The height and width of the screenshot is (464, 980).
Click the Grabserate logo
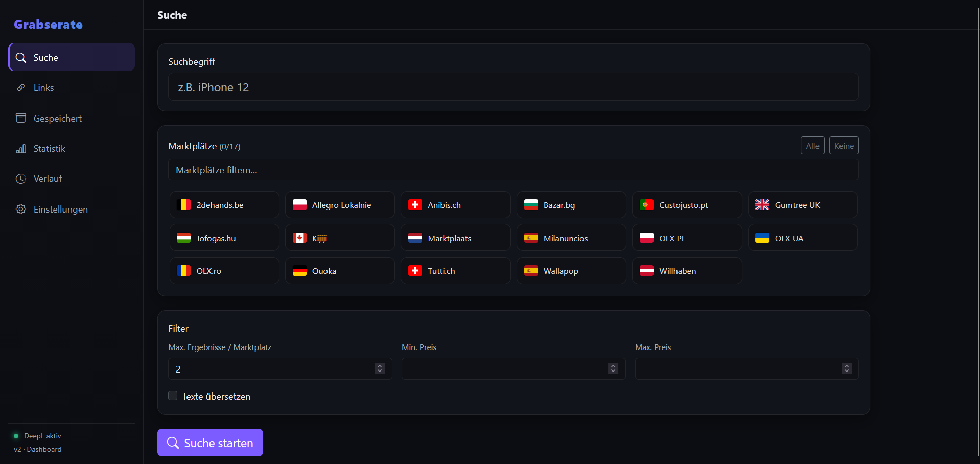(48, 25)
